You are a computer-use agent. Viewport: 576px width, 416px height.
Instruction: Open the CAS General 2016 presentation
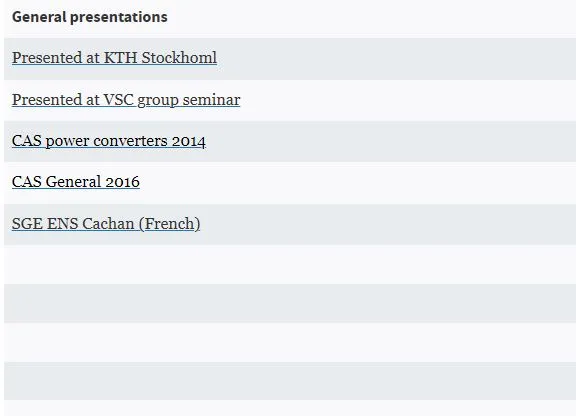point(76,182)
